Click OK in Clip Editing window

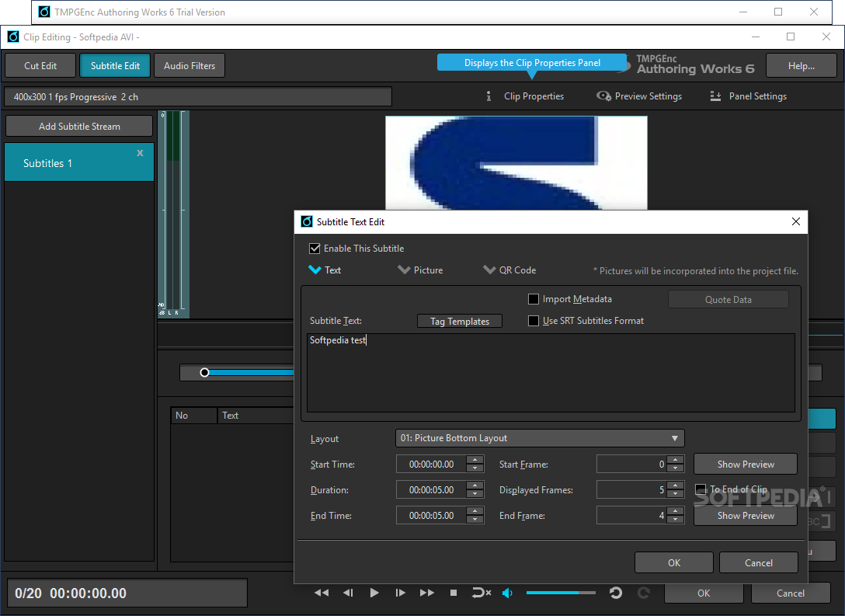(x=704, y=593)
